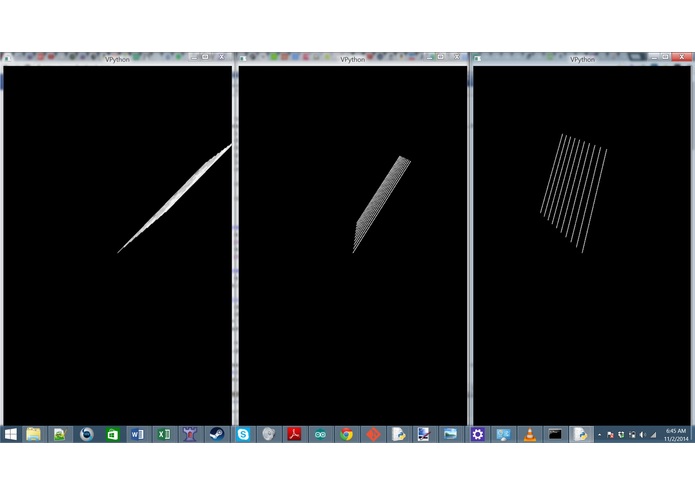Image resolution: width=695 pixels, height=494 pixels.
Task: Open File Explorer from the taskbar
Action: (x=33, y=434)
